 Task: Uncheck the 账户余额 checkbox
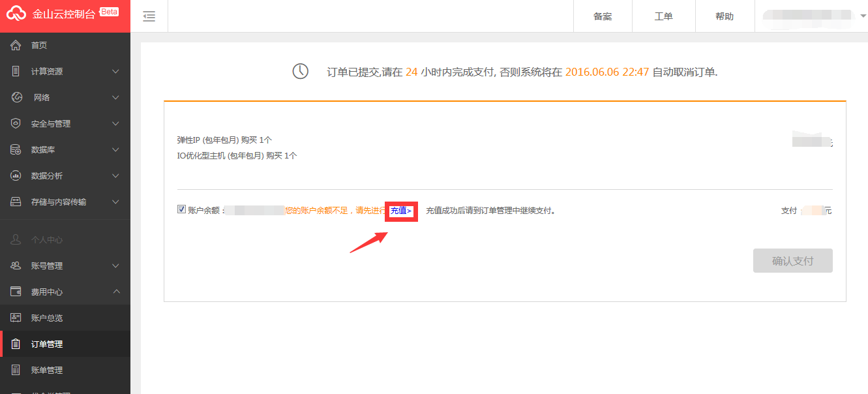tap(181, 209)
